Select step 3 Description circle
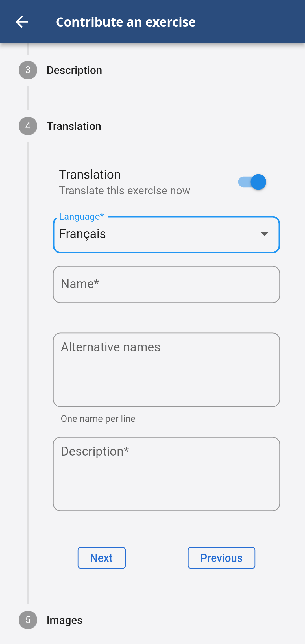 click(28, 70)
